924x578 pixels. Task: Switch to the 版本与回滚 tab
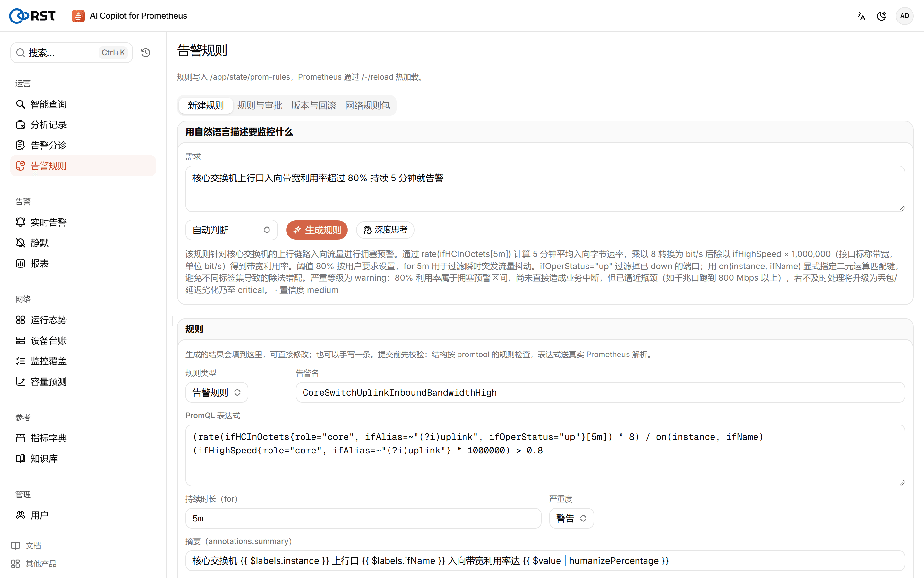(x=313, y=106)
